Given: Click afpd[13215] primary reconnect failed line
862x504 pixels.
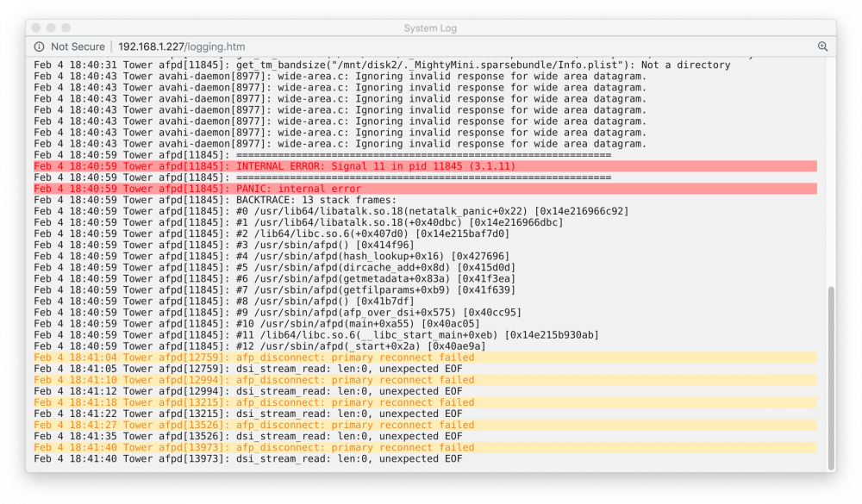Looking at the screenshot, I should click(x=425, y=402).
